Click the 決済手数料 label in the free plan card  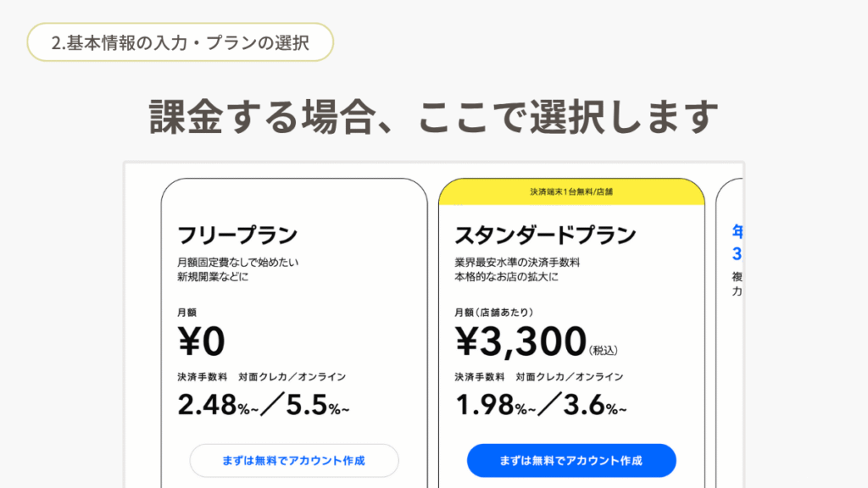(202, 376)
